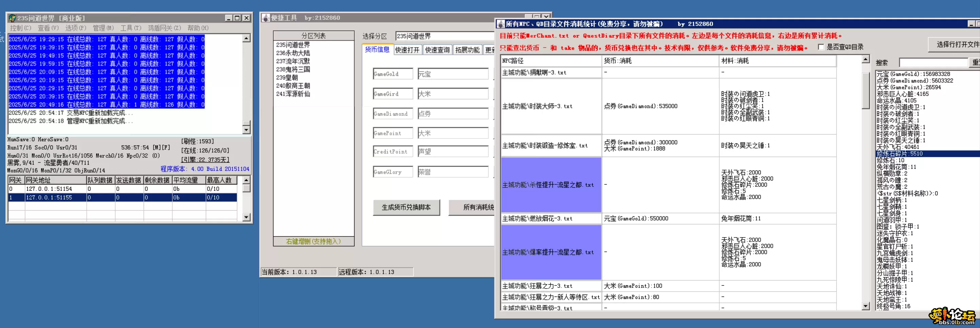980x328 pixels.
Task: Click the 最高人数 column header
Action: [x=221, y=180]
